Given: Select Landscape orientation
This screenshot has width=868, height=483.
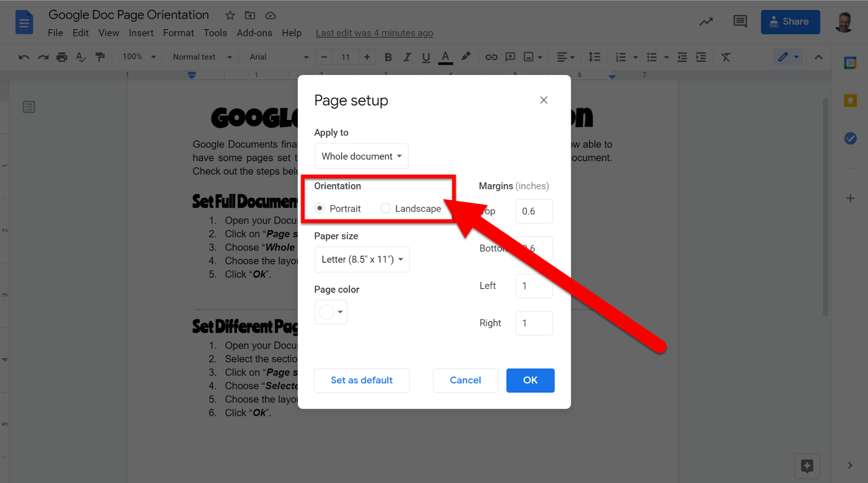Looking at the screenshot, I should 385,208.
